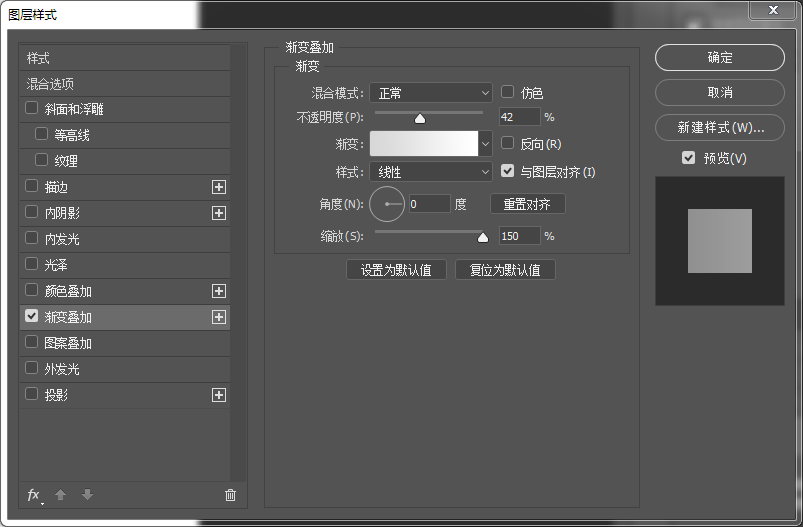
Task: Enable the 投影 checkbox
Action: [31, 394]
